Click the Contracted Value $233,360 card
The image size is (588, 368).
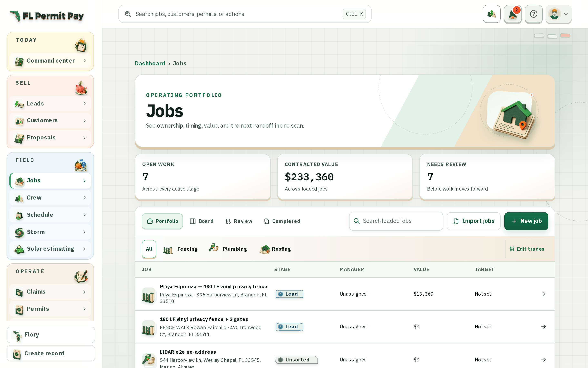(x=345, y=177)
